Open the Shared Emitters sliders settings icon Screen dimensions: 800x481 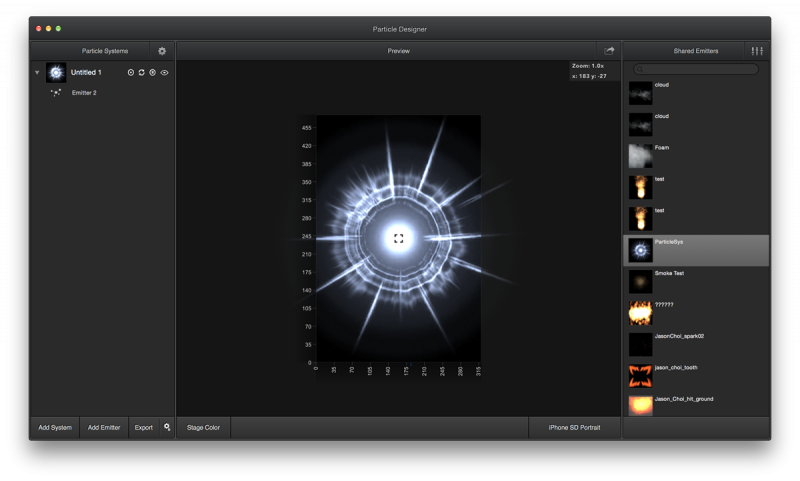(x=757, y=51)
